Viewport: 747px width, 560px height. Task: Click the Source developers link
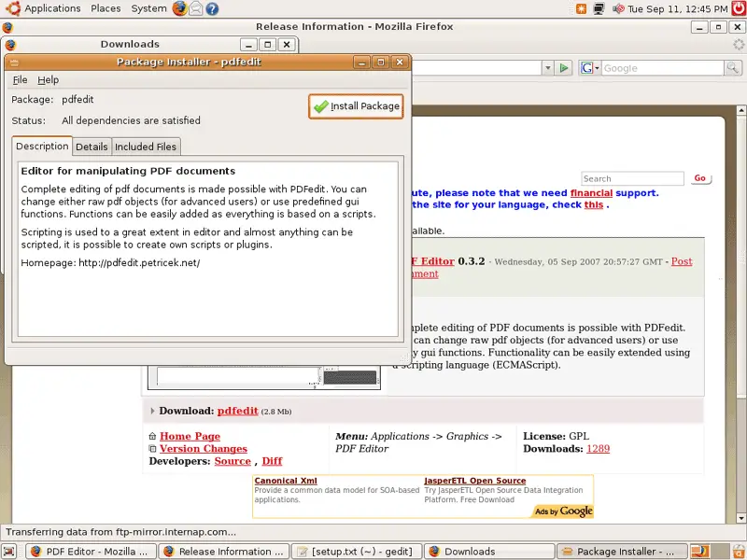[233, 461]
